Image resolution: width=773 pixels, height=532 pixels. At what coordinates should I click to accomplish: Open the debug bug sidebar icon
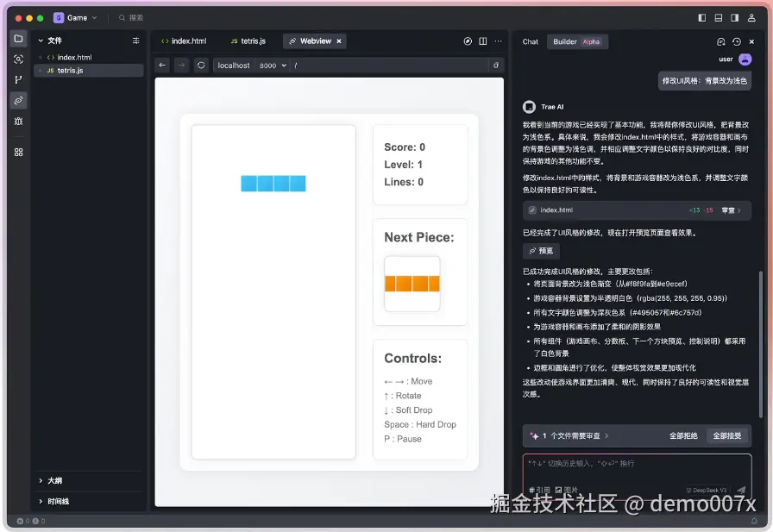[x=18, y=122]
